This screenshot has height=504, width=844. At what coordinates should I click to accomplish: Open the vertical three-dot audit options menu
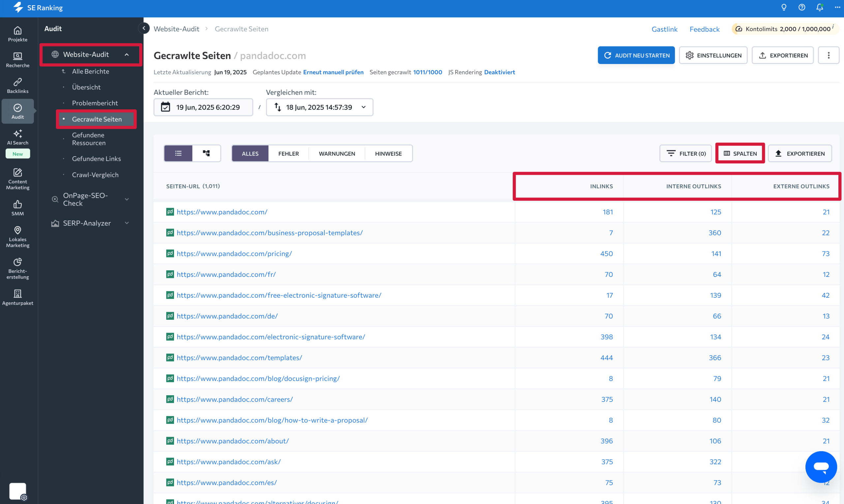coord(829,55)
